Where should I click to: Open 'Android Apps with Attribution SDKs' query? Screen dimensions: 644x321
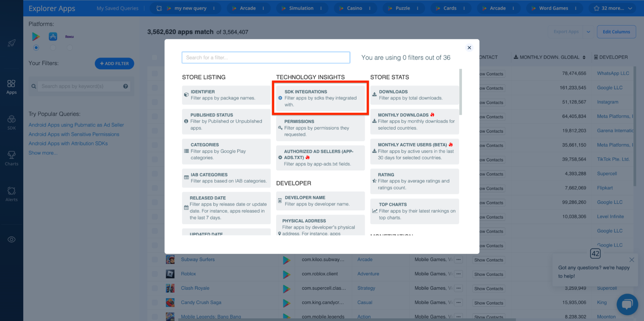pos(68,144)
